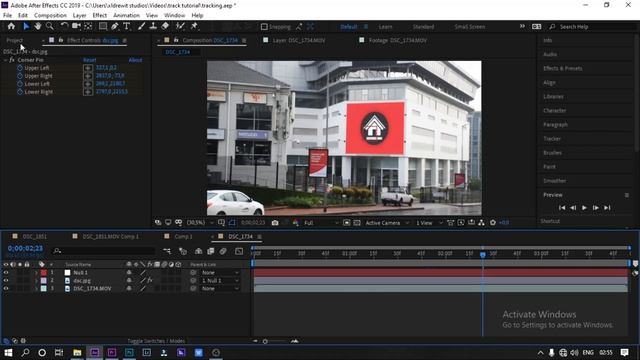The image size is (640, 360).
Task: Reset the Corner Pin effect
Action: point(89,60)
